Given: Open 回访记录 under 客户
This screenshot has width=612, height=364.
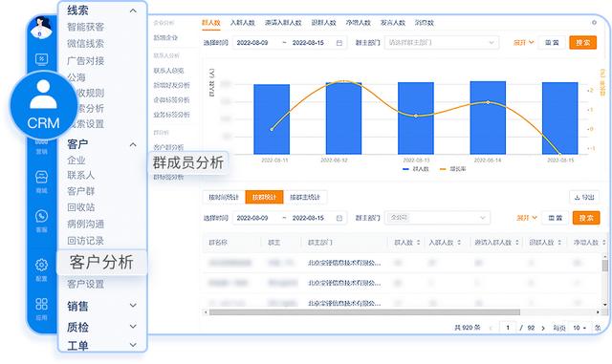Looking at the screenshot, I should click(85, 241).
